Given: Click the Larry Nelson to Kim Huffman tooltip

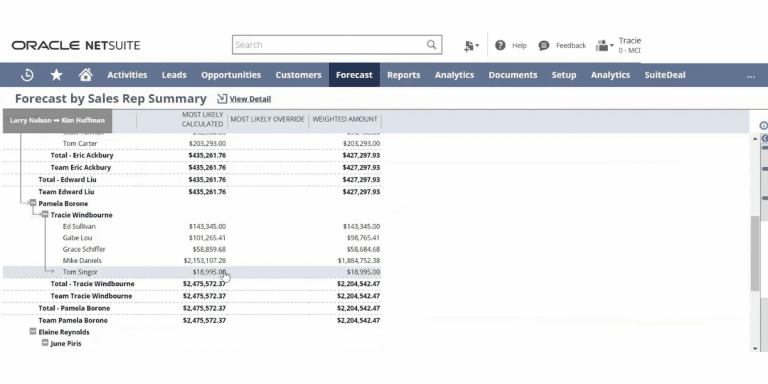Looking at the screenshot, I should 57,120.
